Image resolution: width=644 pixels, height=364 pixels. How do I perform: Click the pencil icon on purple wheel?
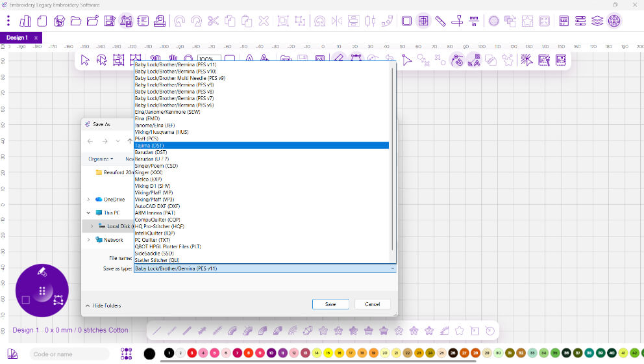pos(42,272)
